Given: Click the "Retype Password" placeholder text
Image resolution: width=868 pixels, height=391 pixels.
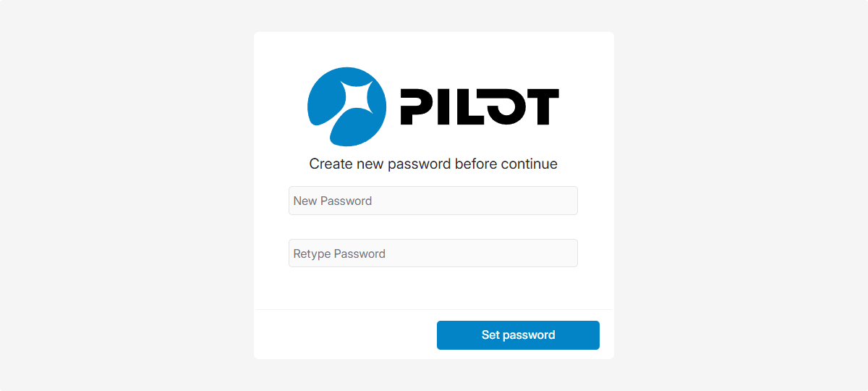Looking at the screenshot, I should (x=339, y=254).
